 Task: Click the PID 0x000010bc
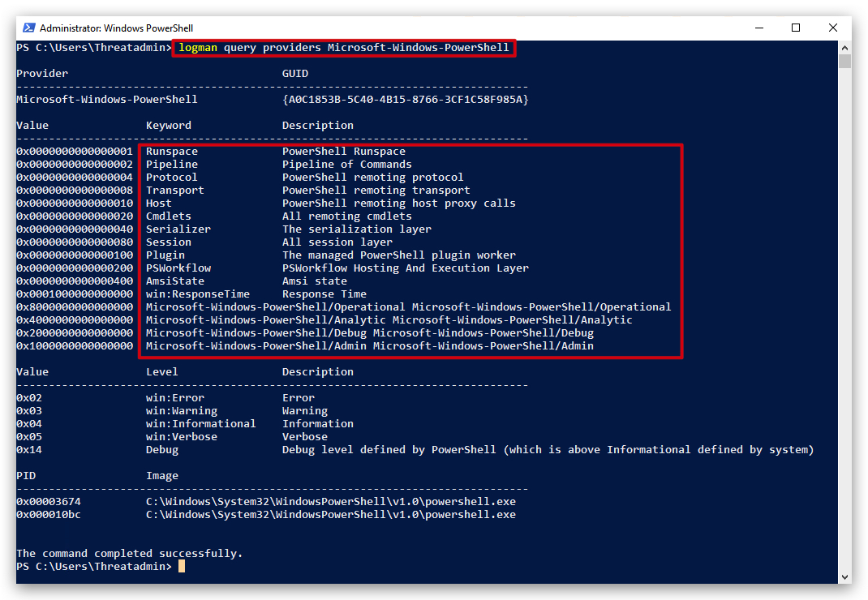49,515
